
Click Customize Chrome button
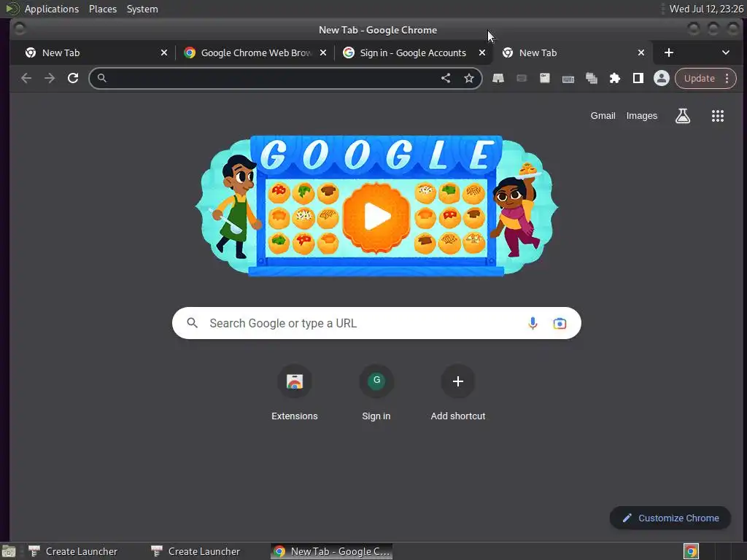670,518
